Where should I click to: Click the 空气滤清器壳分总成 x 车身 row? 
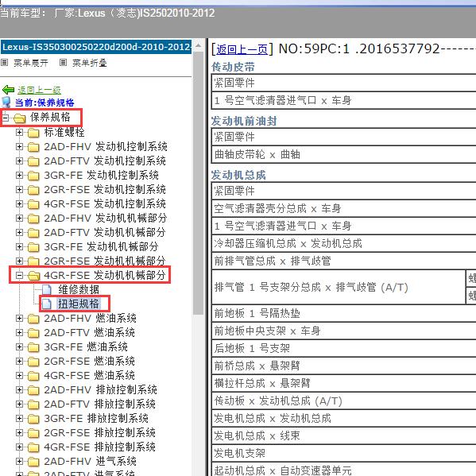[343, 208]
